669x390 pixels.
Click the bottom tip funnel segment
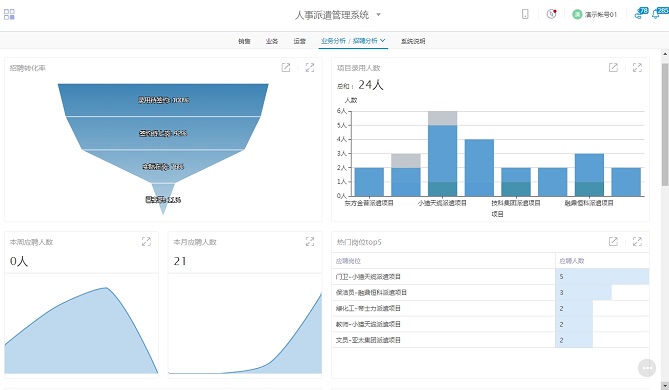163,199
